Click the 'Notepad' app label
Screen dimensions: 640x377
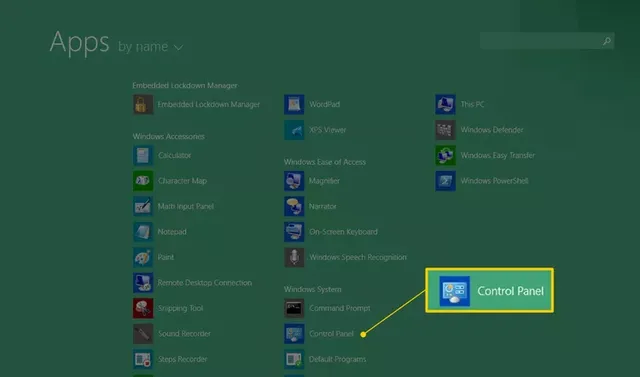tap(172, 232)
